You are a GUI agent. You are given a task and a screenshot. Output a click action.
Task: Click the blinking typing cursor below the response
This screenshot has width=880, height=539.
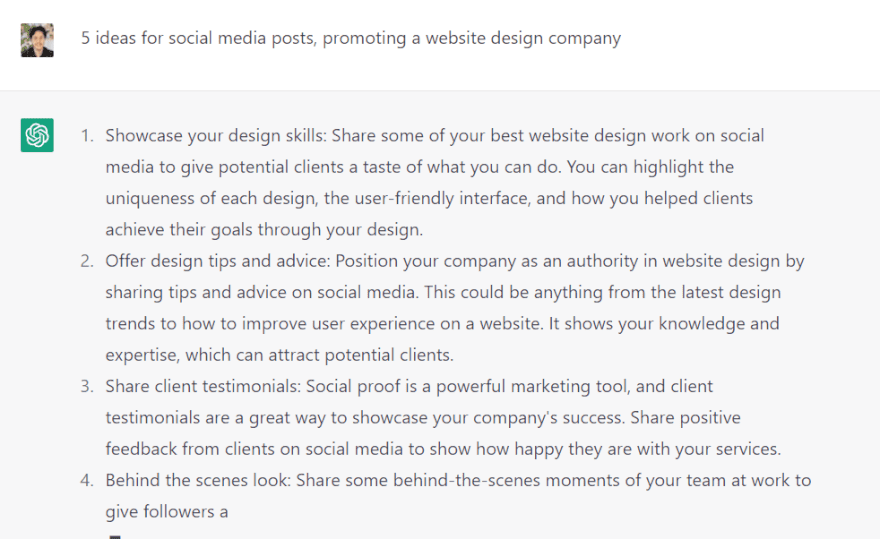tap(115, 536)
